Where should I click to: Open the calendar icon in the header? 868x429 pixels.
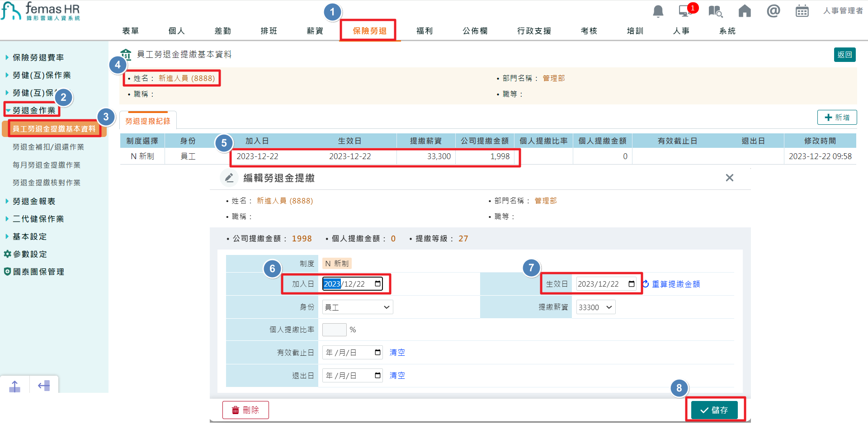click(x=802, y=11)
